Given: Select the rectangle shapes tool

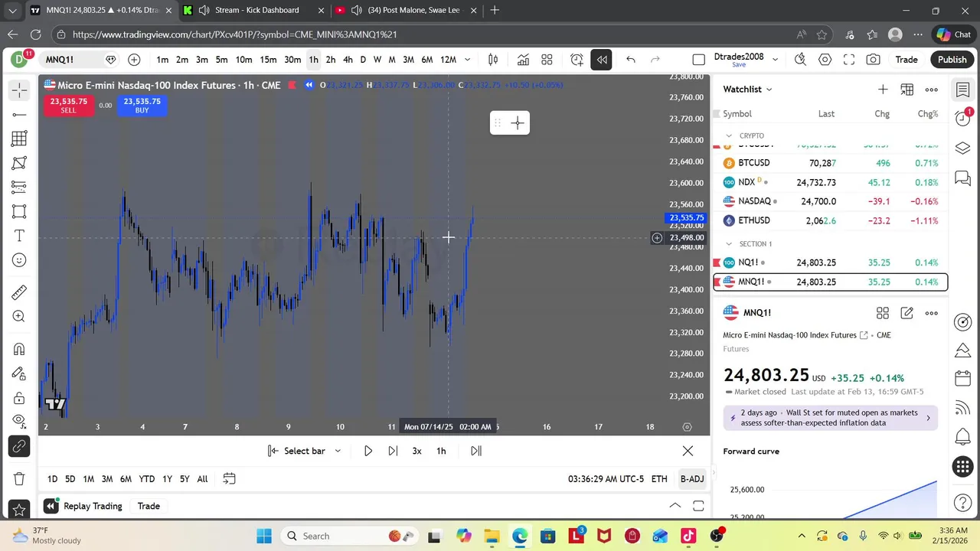Looking at the screenshot, I should pyautogui.click(x=19, y=212).
